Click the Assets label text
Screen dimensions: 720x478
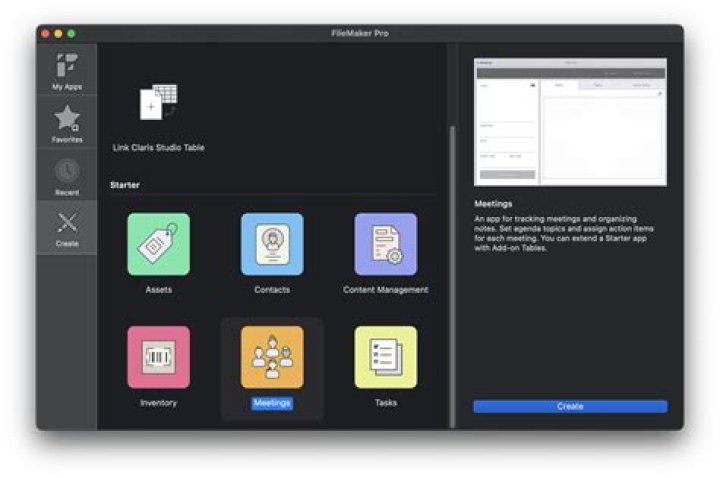158,290
